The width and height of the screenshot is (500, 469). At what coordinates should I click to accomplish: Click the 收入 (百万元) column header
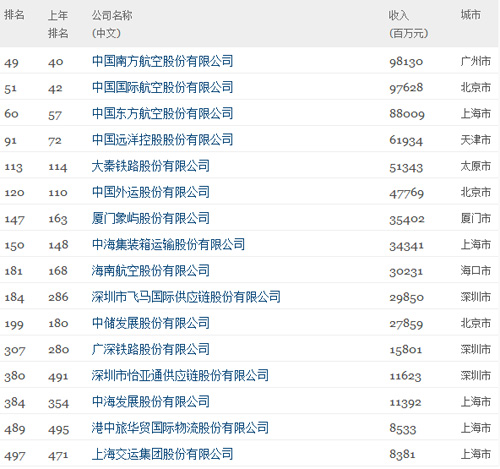[x=408, y=24]
